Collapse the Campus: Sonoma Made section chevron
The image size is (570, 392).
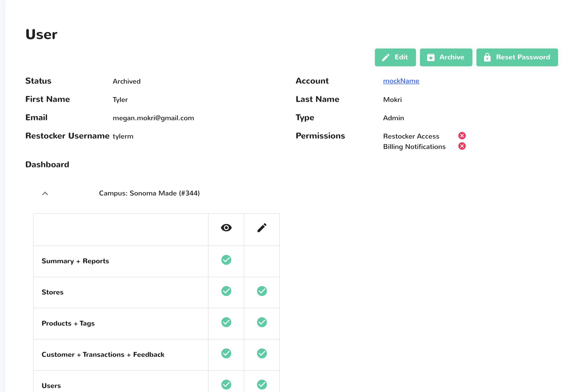(45, 194)
